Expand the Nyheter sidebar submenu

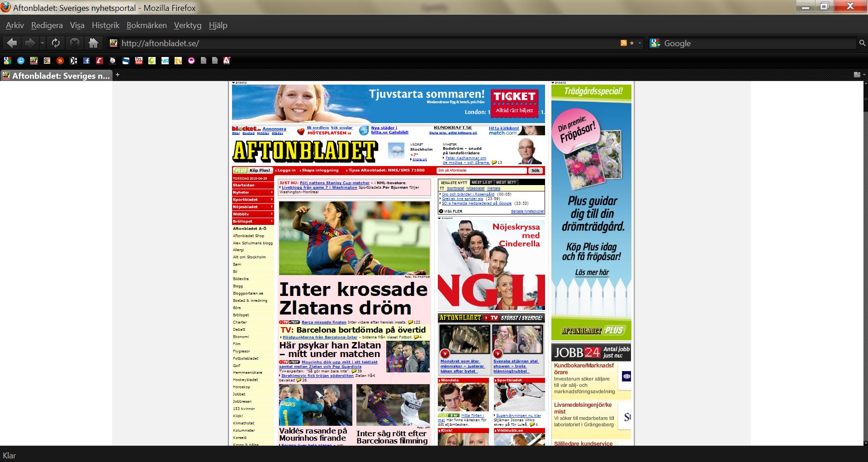click(x=271, y=192)
